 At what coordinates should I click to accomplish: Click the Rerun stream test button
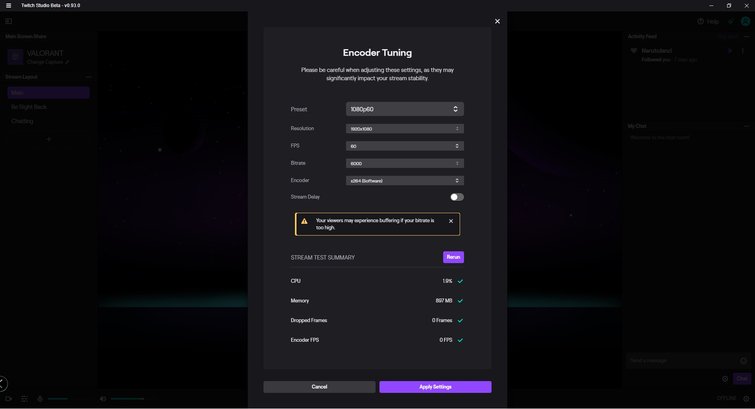tap(453, 257)
